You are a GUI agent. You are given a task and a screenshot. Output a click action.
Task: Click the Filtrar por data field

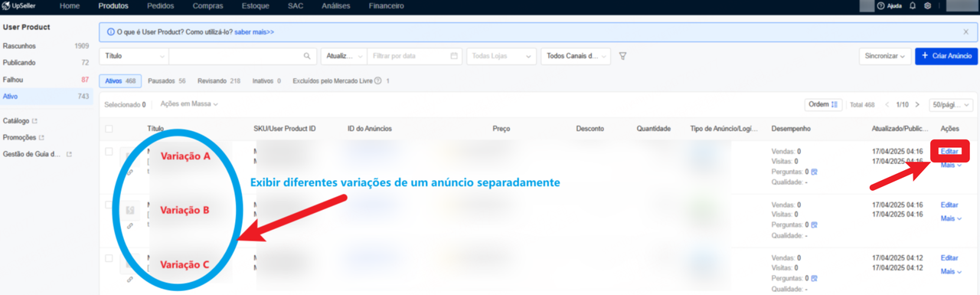tap(416, 56)
